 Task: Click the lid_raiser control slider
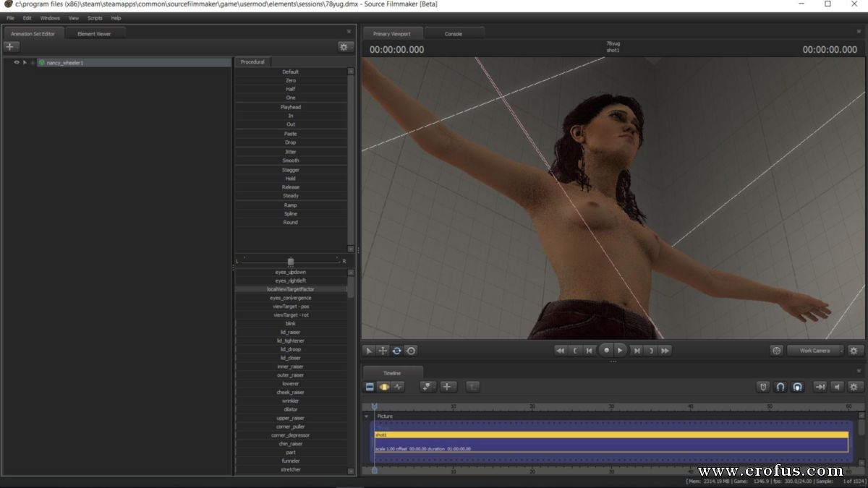291,333
